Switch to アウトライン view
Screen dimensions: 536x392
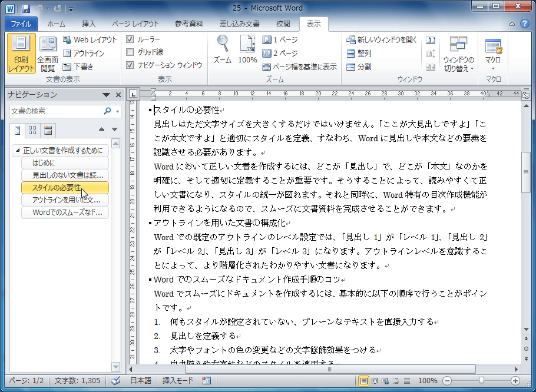coord(84,54)
